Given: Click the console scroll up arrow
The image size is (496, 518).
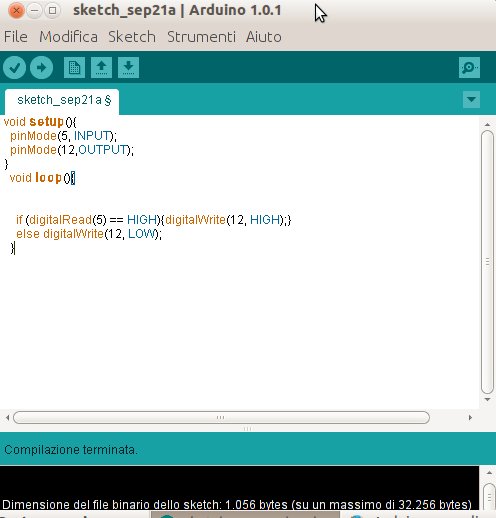Looking at the screenshot, I should tap(489, 473).
